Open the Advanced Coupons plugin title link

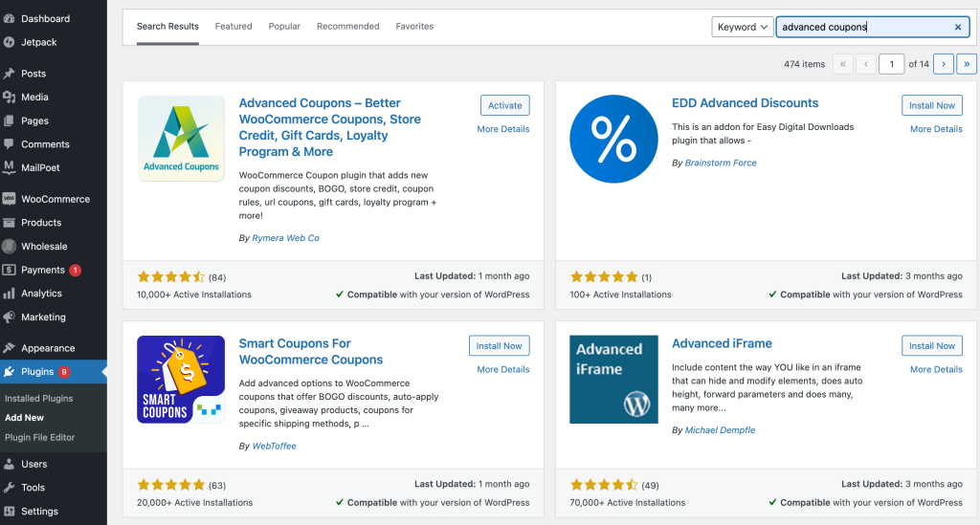click(x=330, y=127)
